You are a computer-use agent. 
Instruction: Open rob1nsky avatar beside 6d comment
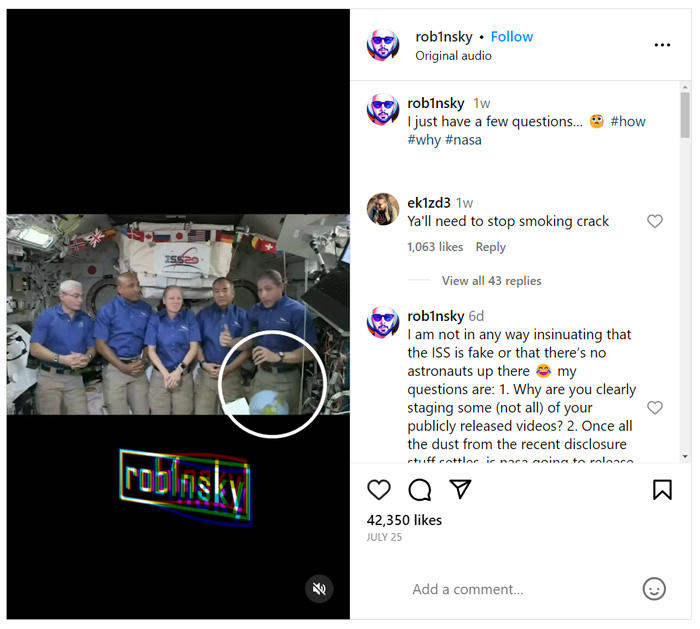point(383,322)
